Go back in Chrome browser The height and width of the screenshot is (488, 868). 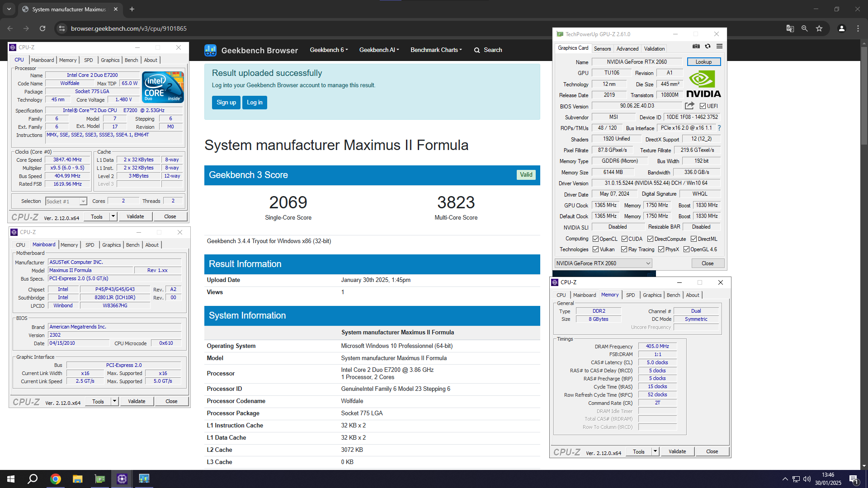(x=10, y=28)
